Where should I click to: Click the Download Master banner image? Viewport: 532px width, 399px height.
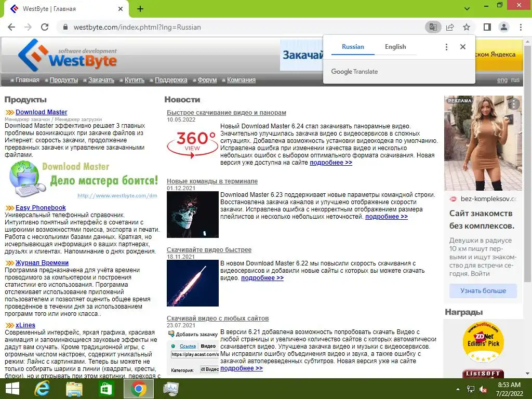tap(83, 180)
